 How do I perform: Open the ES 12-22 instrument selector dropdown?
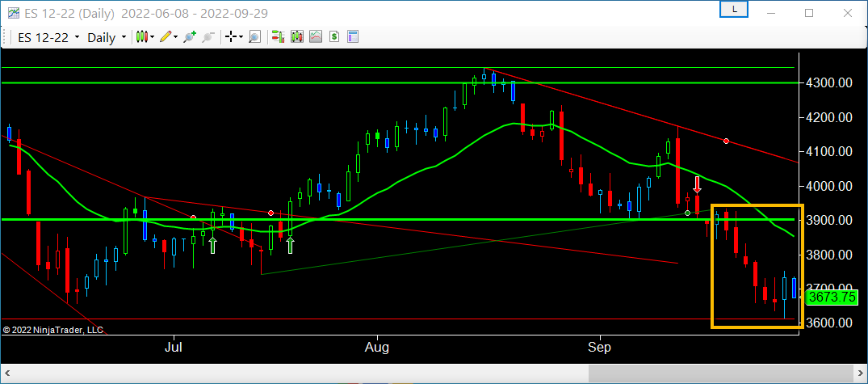(48, 37)
